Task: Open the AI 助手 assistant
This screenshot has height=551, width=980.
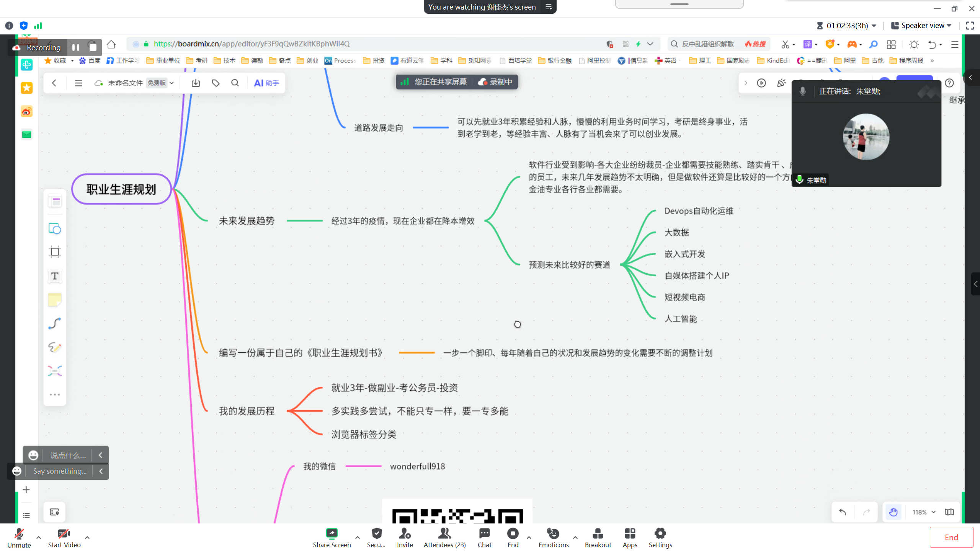Action: (266, 83)
